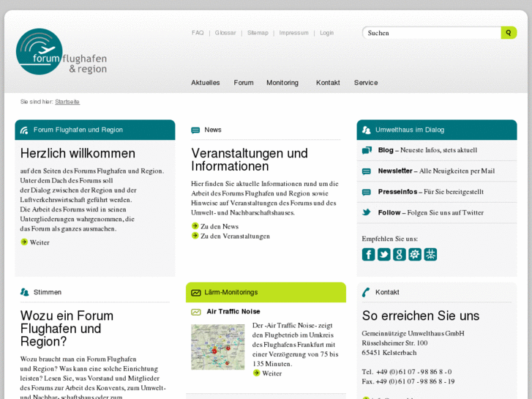
Task: Open the Blog – Neueste Infos link
Action: tap(427, 150)
